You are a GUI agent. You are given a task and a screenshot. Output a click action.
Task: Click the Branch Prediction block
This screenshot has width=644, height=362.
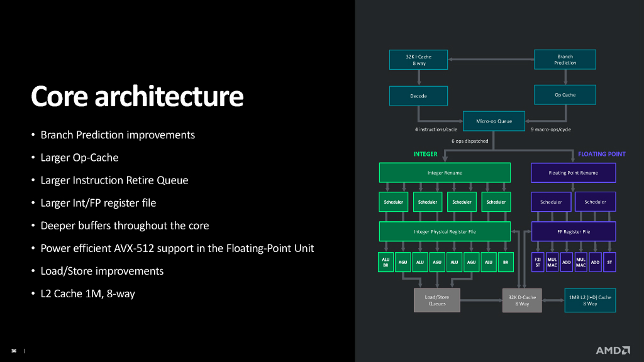(x=565, y=60)
